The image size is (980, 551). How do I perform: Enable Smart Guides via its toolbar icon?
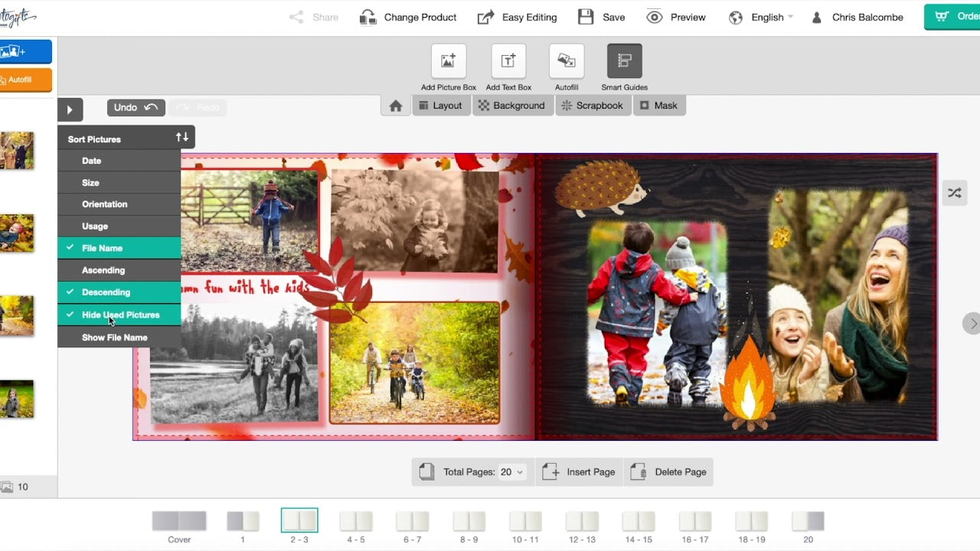624,61
